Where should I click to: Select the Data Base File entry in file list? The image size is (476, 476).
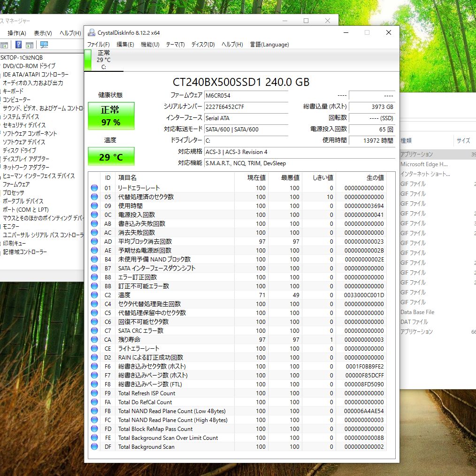click(417, 312)
